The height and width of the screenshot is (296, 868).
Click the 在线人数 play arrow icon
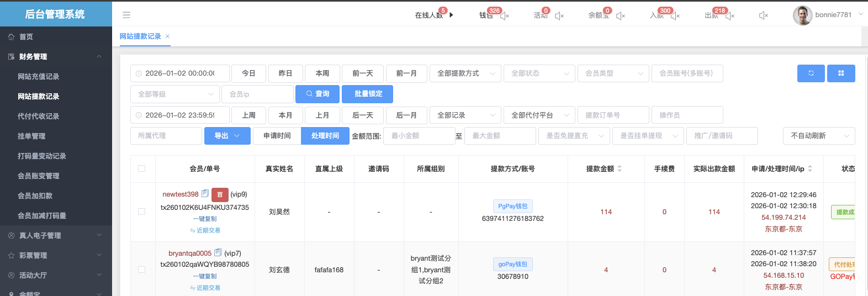pyautogui.click(x=451, y=15)
